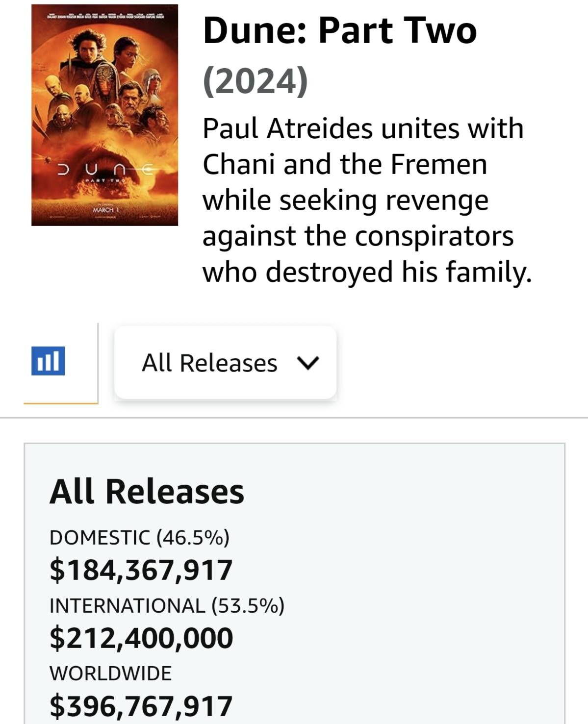The width and height of the screenshot is (588, 724).
Task: Click the word conspirators in the synopsis
Action: pyautogui.click(x=434, y=236)
